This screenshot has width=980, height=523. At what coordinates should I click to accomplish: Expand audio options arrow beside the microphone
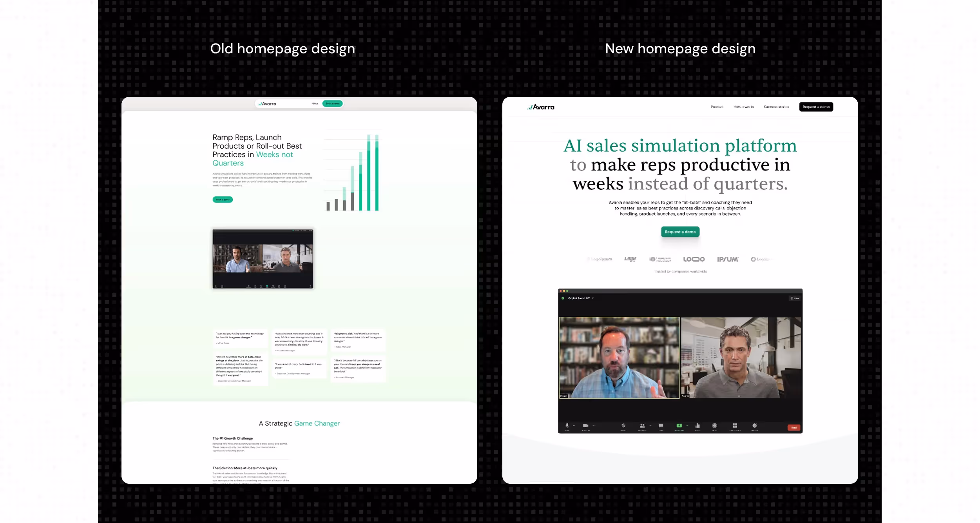click(x=574, y=426)
